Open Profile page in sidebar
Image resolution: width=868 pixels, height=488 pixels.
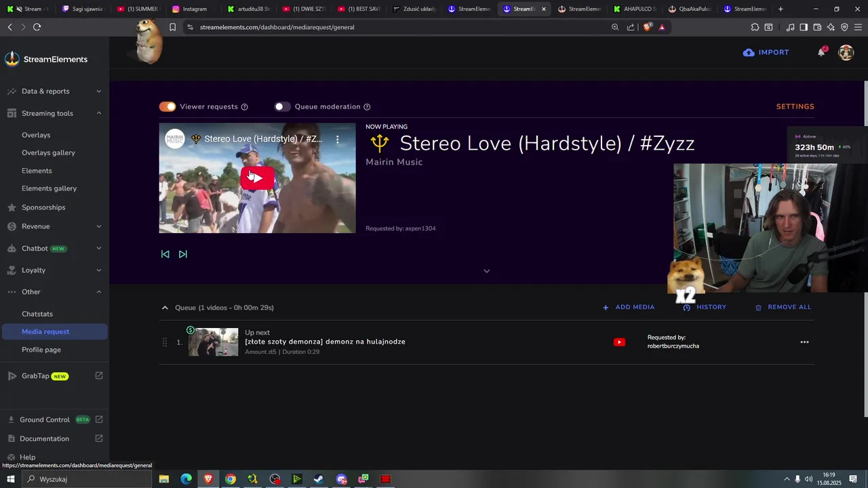(41, 350)
